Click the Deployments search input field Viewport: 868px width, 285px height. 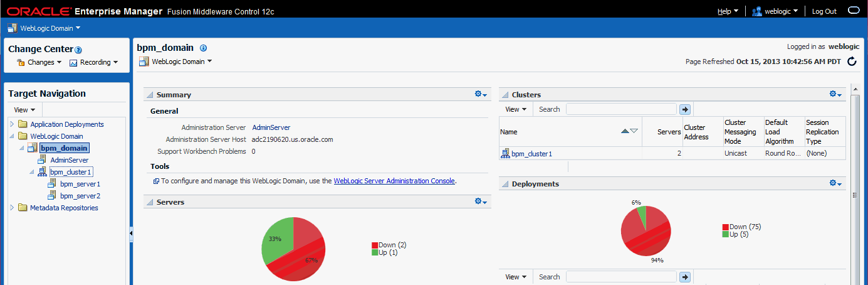(621, 277)
